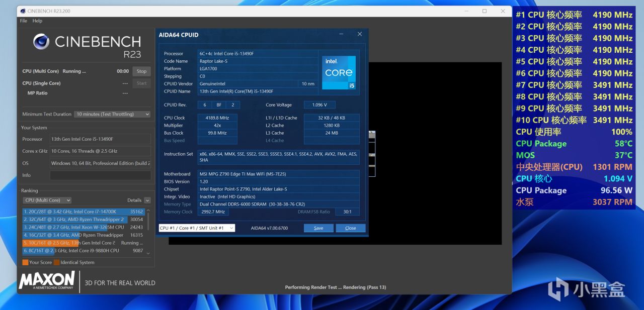
Task: Click the Cinebench app icon in title bar
Action: pyautogui.click(x=23, y=11)
